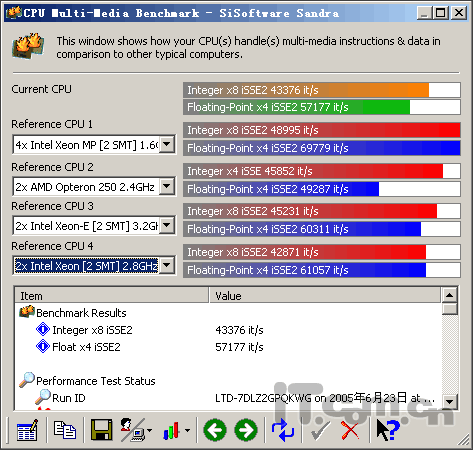Click the Reference CPU 1 Floating-Point 69779 bar

pos(322,148)
